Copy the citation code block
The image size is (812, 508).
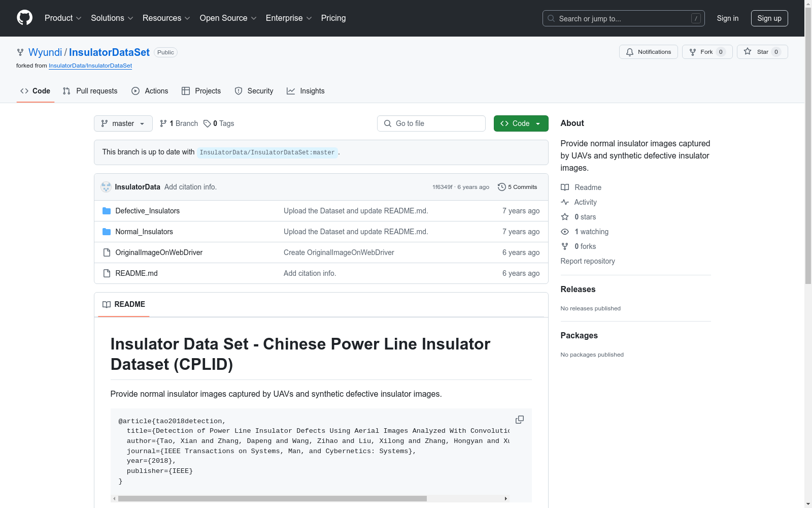tap(520, 420)
